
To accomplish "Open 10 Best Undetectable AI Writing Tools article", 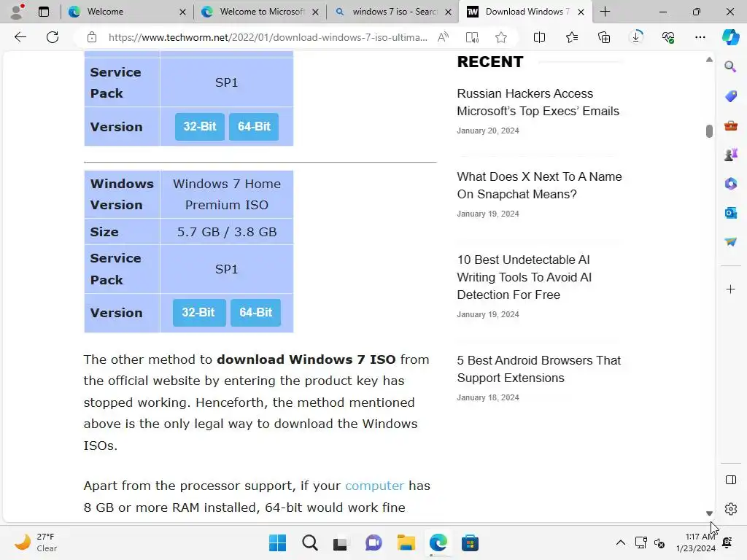I will point(524,277).
